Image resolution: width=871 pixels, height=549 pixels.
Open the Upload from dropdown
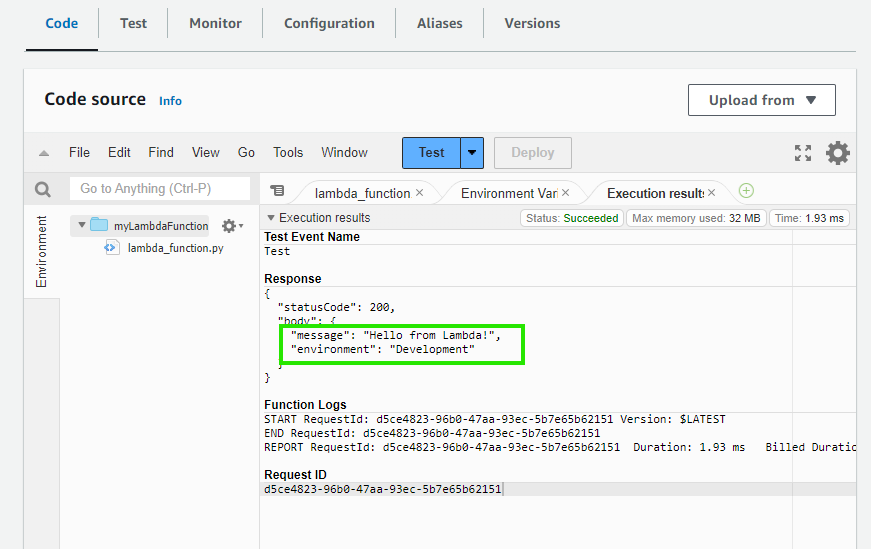coord(761,100)
